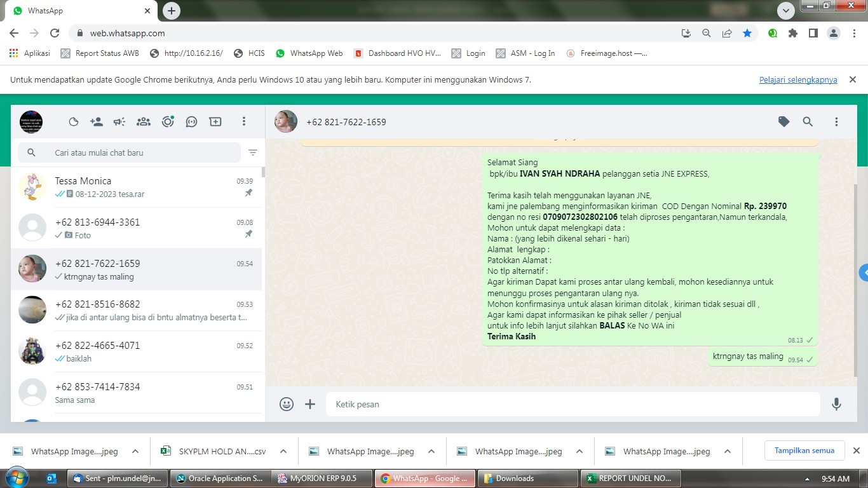The height and width of the screenshot is (488, 868).
Task: Focus the 'Ketik pesan' message box
Action: point(573,404)
